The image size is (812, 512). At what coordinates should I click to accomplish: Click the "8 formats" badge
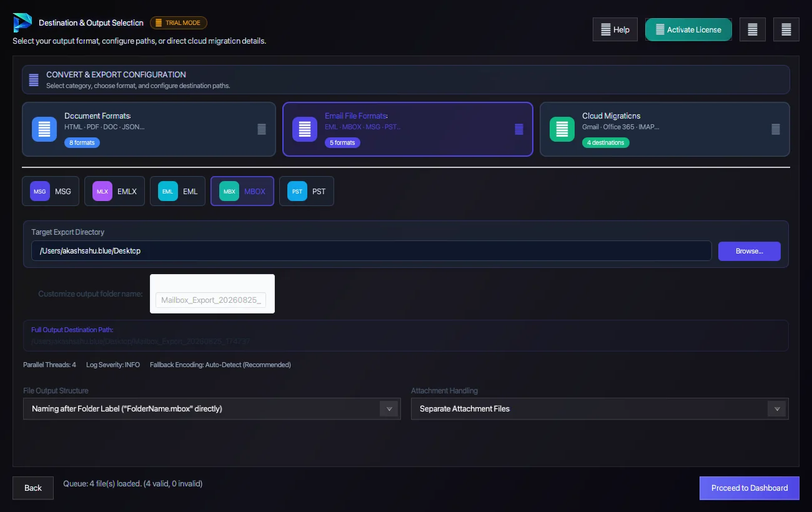coord(82,143)
